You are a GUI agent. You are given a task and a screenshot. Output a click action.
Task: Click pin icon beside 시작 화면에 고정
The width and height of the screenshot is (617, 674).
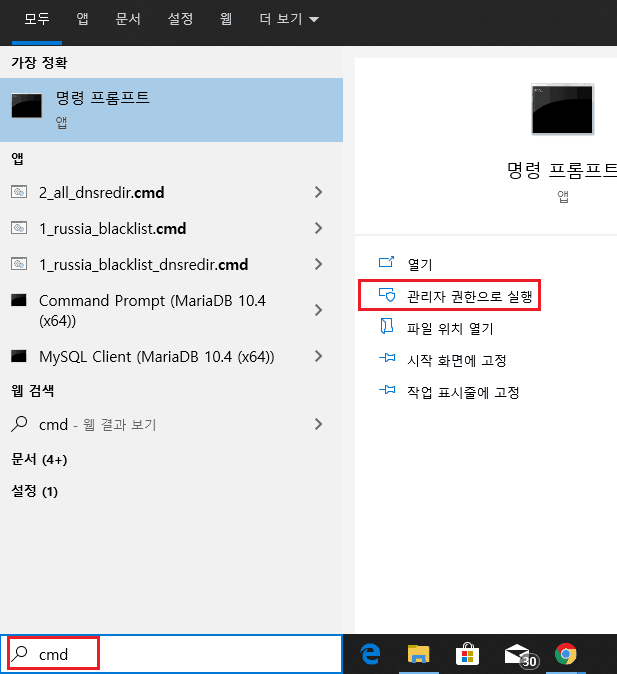[x=387, y=358]
